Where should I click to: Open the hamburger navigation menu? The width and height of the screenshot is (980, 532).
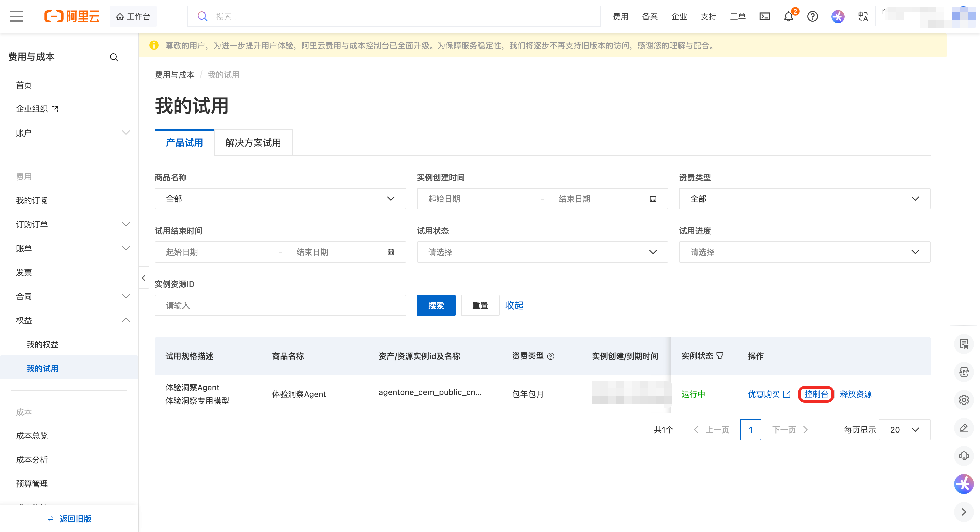pos(16,16)
